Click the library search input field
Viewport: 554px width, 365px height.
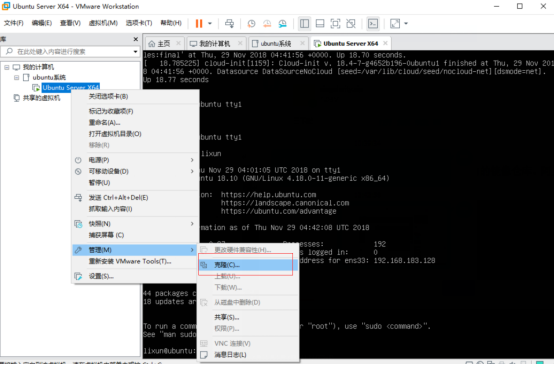click(66, 52)
